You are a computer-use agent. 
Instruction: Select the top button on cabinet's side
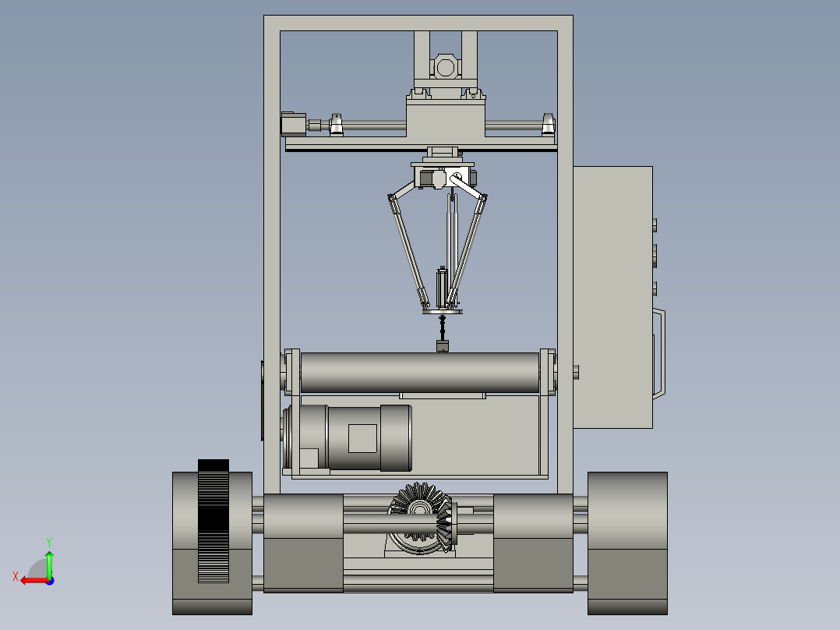(655, 225)
